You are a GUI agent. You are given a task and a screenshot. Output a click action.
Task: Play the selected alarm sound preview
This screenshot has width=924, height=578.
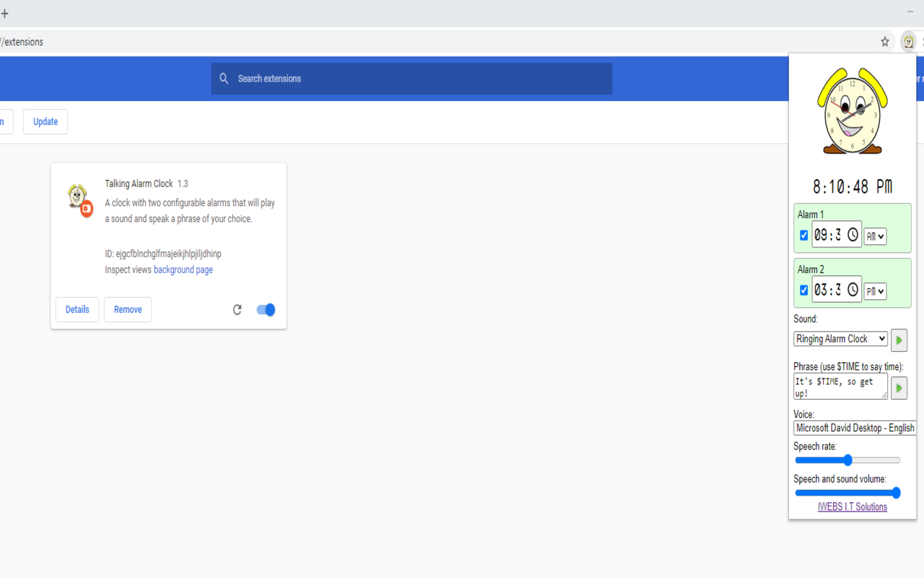[x=899, y=340]
